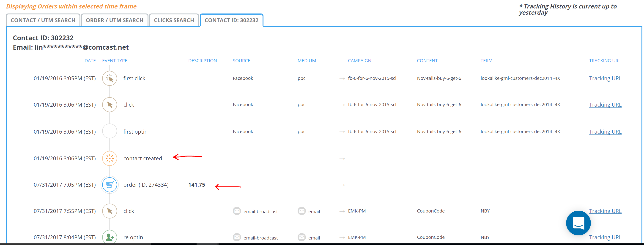This screenshot has height=245, width=644.
Task: Click the DATE column header
Action: click(x=90, y=61)
